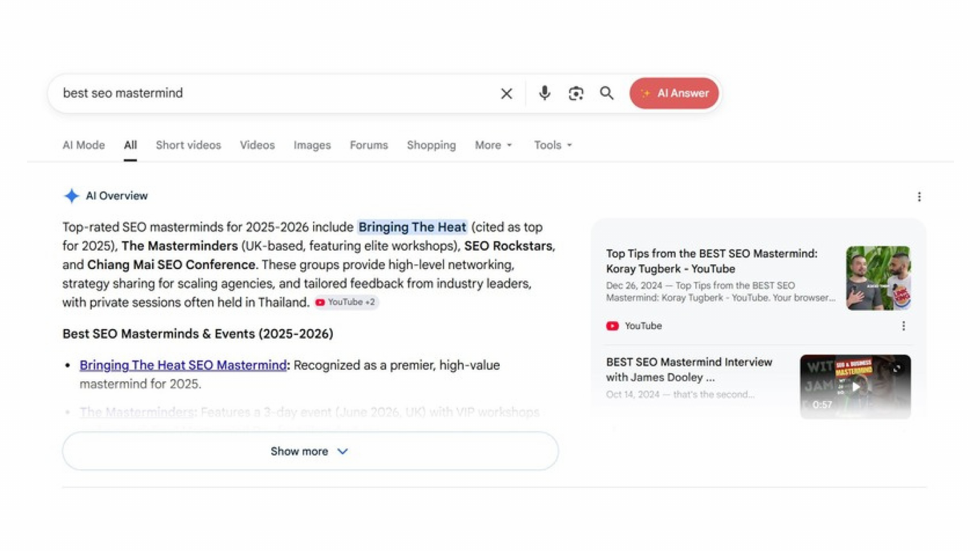Open the Tools dropdown
The image size is (980, 551).
[553, 145]
